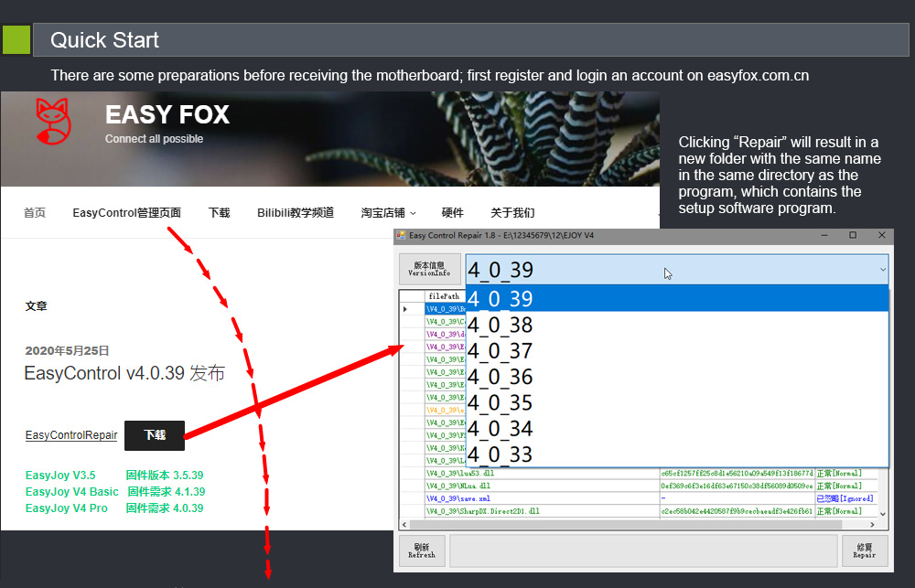The image size is (915, 588).
Task: Open the 淘宝店铺 dropdown menu
Action: pyautogui.click(x=388, y=213)
